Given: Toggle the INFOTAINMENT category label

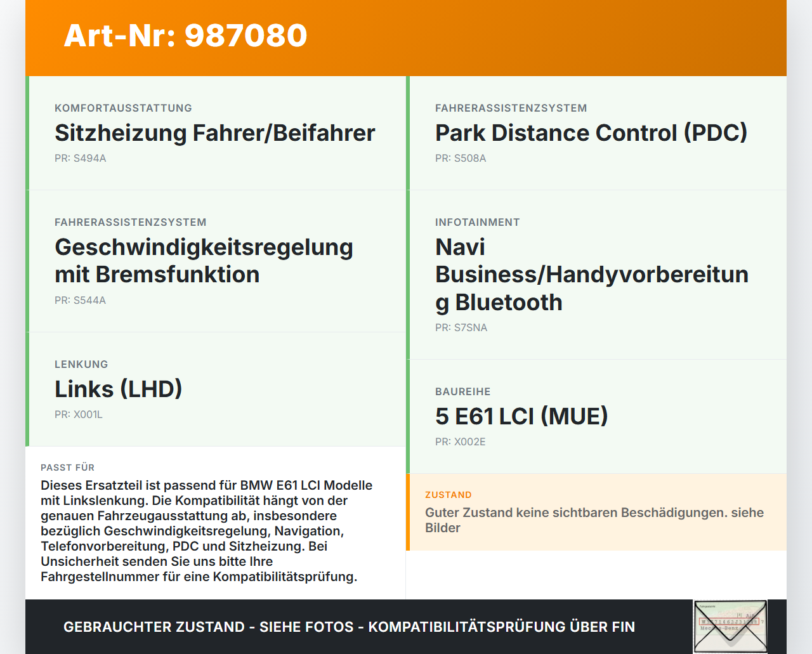Looking at the screenshot, I should coord(477,222).
